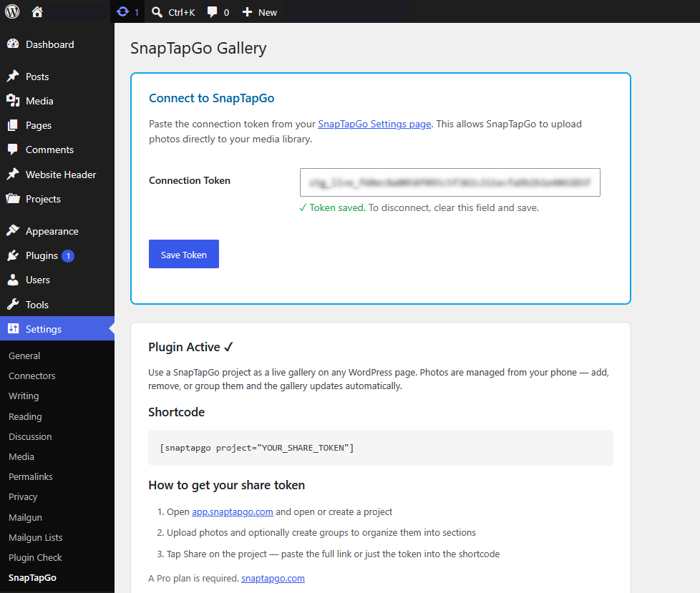Open Permalinks settings submenu
The height and width of the screenshot is (593, 700).
30,476
